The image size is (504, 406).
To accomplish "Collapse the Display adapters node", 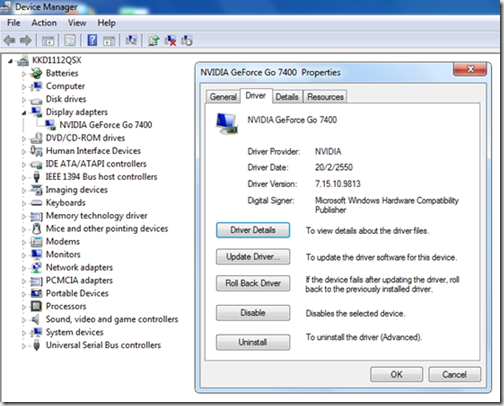I will [24, 113].
